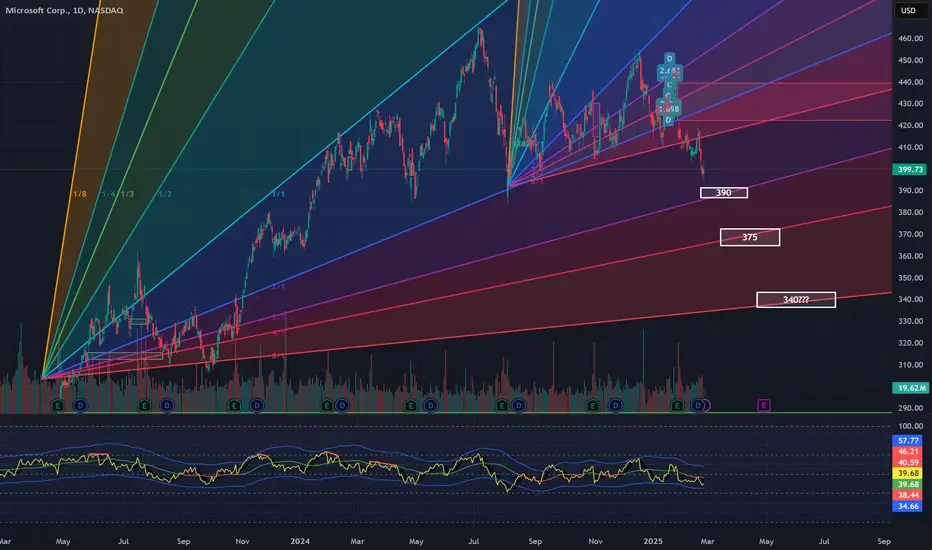Screen dimensions: 932x550
Task: Click the current price label 399.73
Action: point(910,169)
